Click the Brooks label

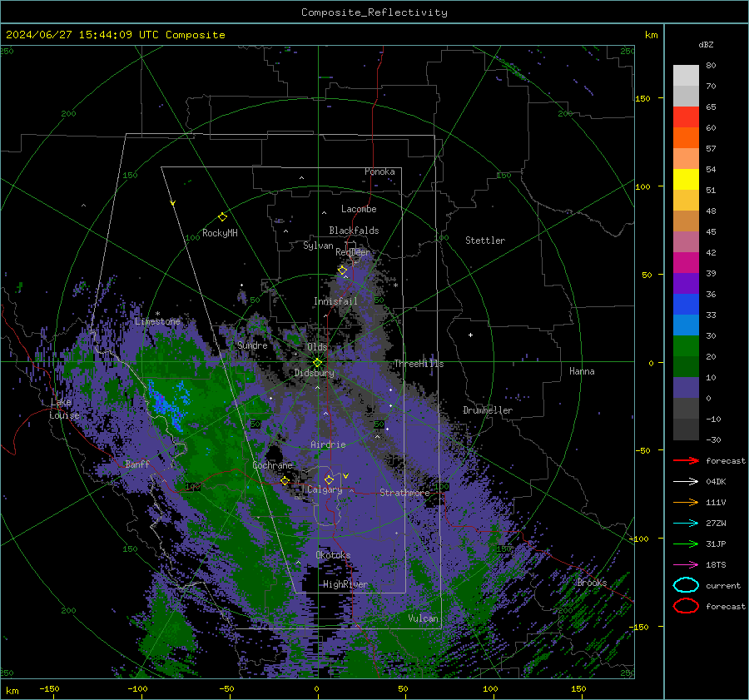592,583
